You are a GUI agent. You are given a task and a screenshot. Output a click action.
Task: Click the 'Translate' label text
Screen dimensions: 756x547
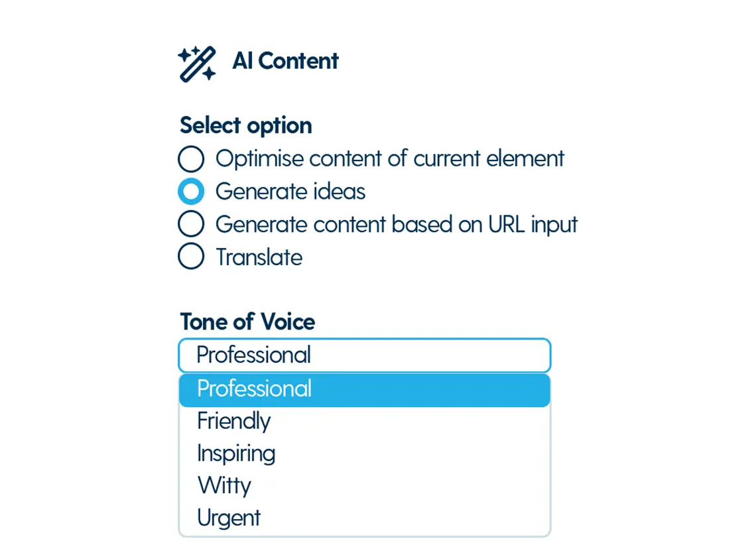[x=259, y=257]
